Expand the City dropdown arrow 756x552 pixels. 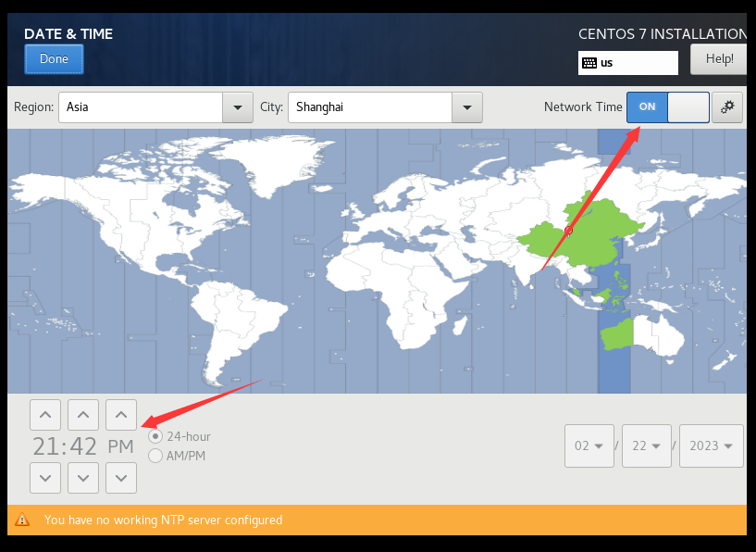click(467, 107)
